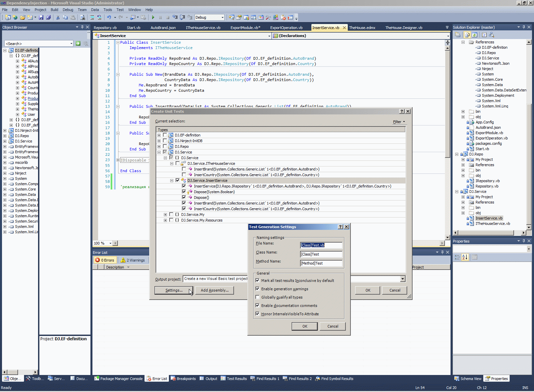Viewport: 534px width, 392px height.
Task: Cancel the Test Generation Settings dialog
Action: pyautogui.click(x=333, y=326)
